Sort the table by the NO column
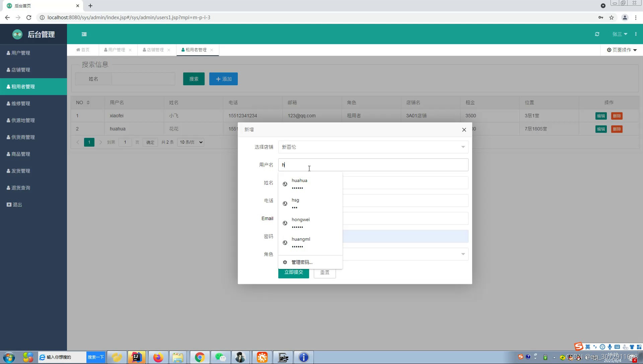 (88, 102)
